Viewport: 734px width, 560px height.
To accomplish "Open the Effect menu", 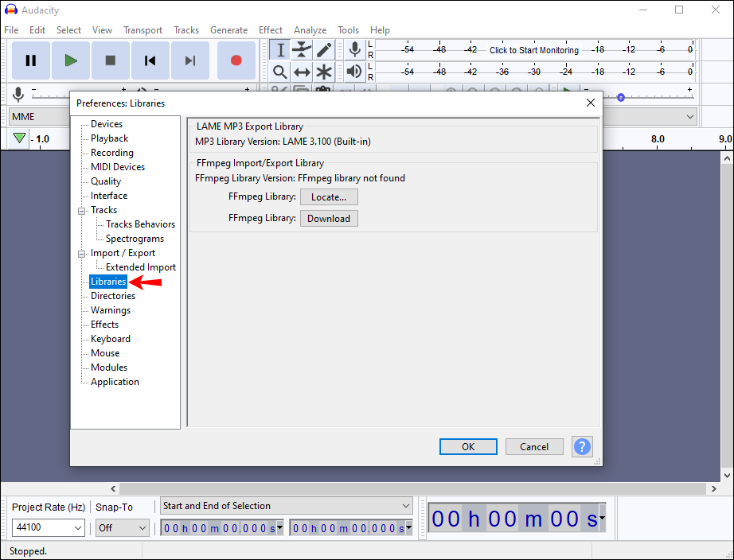I will 271,30.
